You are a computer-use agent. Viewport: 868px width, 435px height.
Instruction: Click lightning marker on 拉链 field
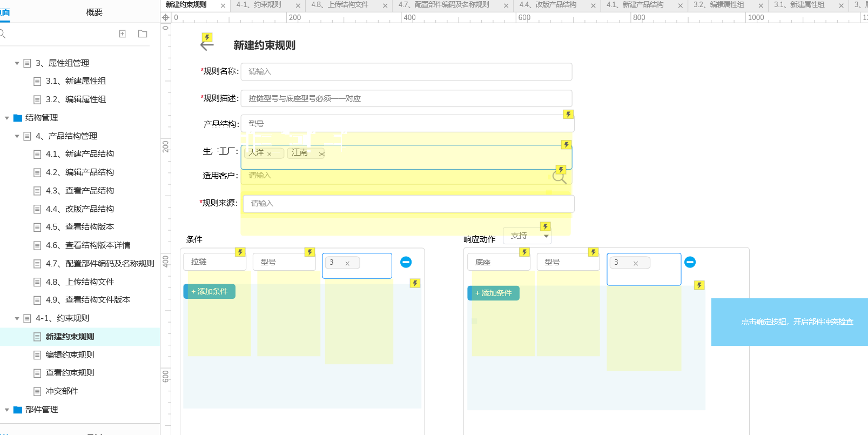240,252
